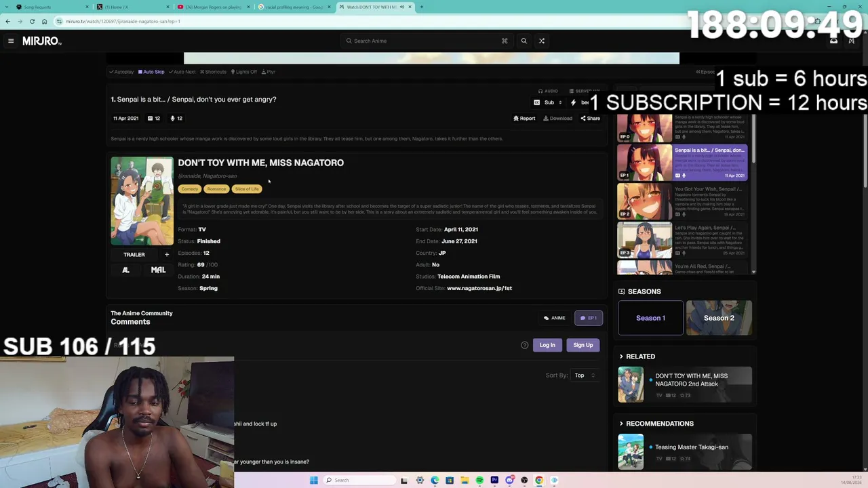This screenshot has width=868, height=488.
Task: Download the episode
Action: click(x=558, y=119)
